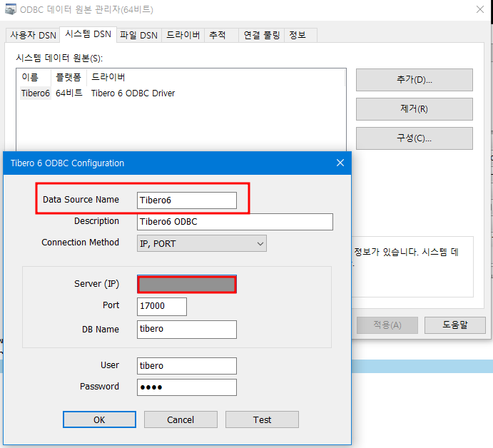The image size is (493, 448).
Task: Click the Port field showing 17000
Action: (x=162, y=307)
